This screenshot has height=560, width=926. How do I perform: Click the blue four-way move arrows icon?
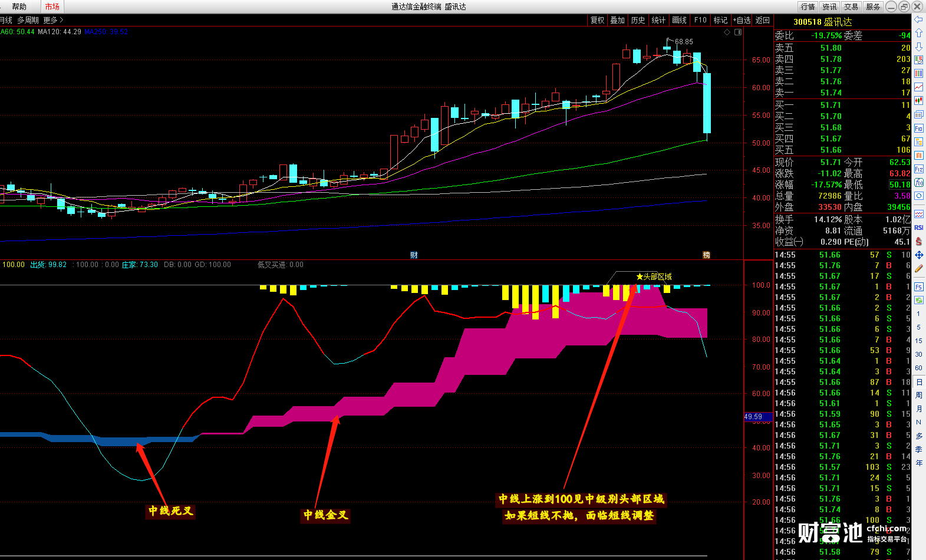[918, 255]
